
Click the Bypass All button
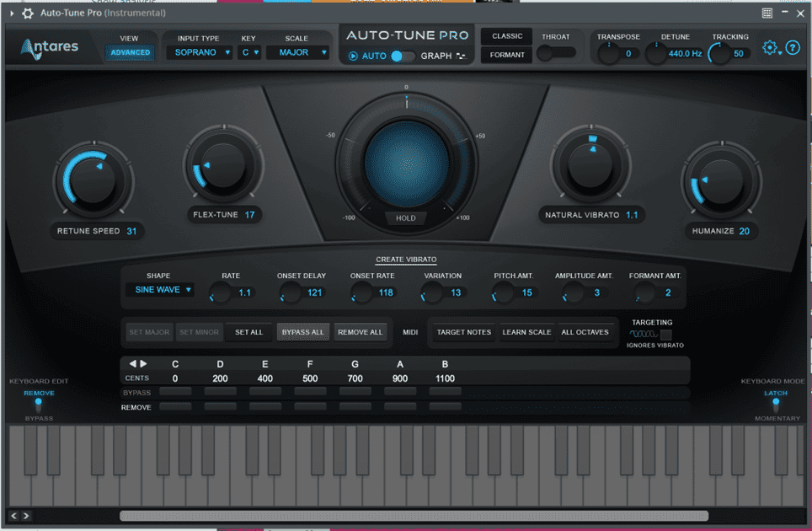pyautogui.click(x=303, y=332)
